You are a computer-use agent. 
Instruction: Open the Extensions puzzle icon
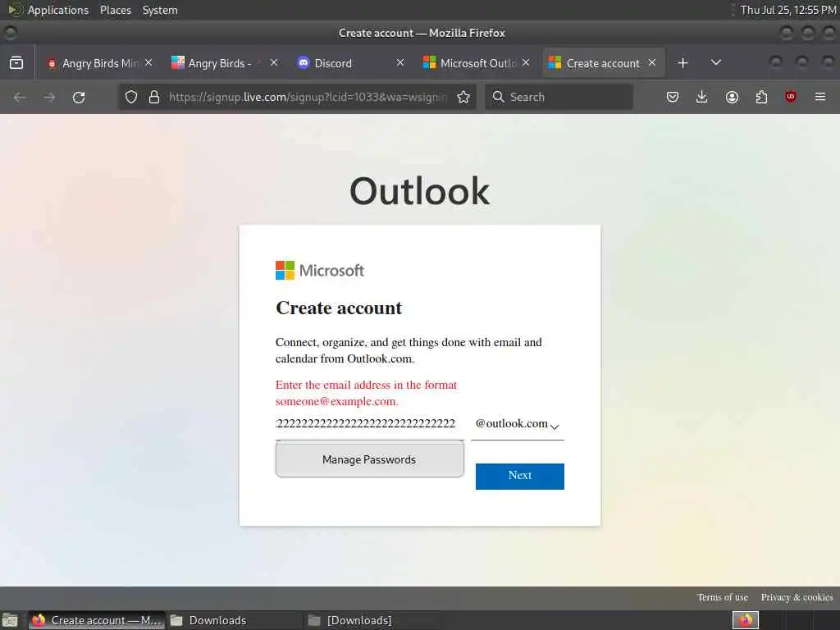point(761,97)
